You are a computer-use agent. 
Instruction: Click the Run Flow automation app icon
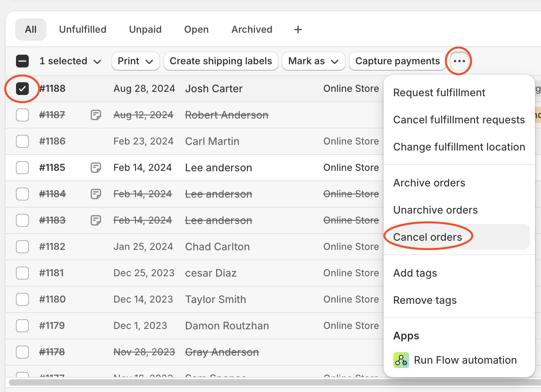point(401,360)
